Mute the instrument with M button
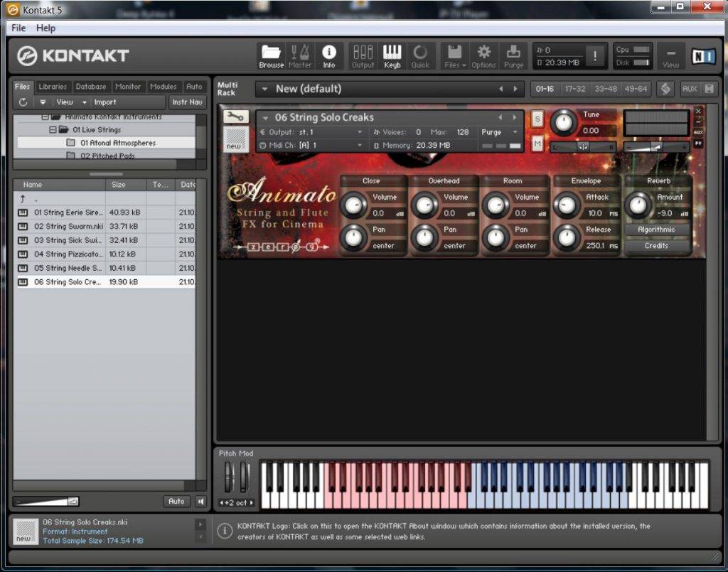728x572 pixels. [537, 144]
